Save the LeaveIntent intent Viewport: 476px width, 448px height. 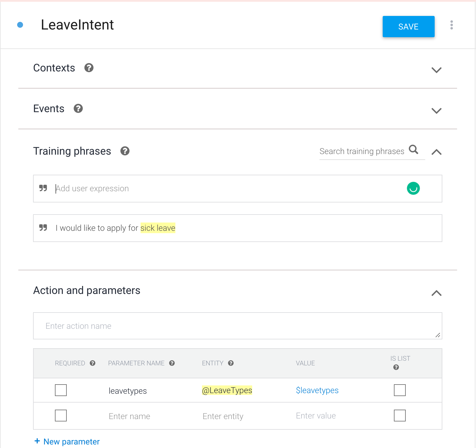click(x=408, y=27)
